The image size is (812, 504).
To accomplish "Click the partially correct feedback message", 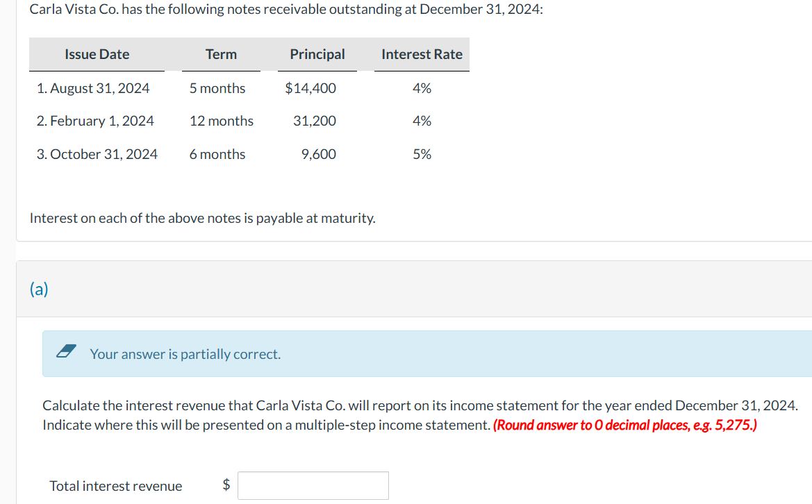I will [x=184, y=353].
